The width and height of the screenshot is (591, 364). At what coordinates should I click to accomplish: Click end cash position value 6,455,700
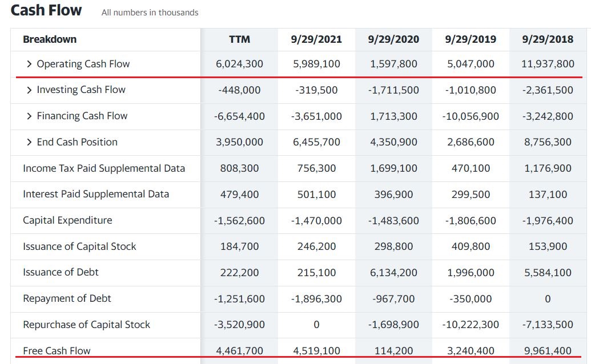click(x=316, y=142)
